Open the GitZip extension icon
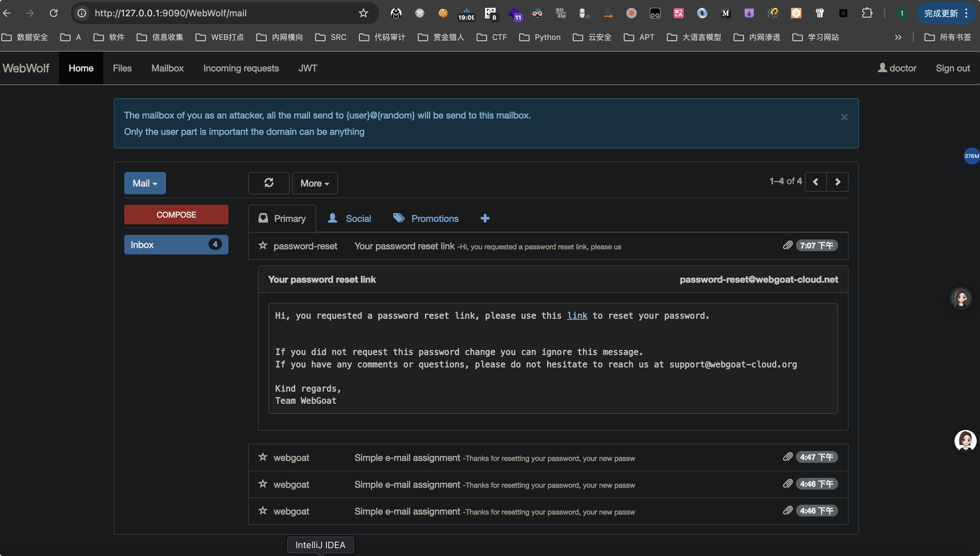This screenshot has width=980, height=556. click(561, 13)
